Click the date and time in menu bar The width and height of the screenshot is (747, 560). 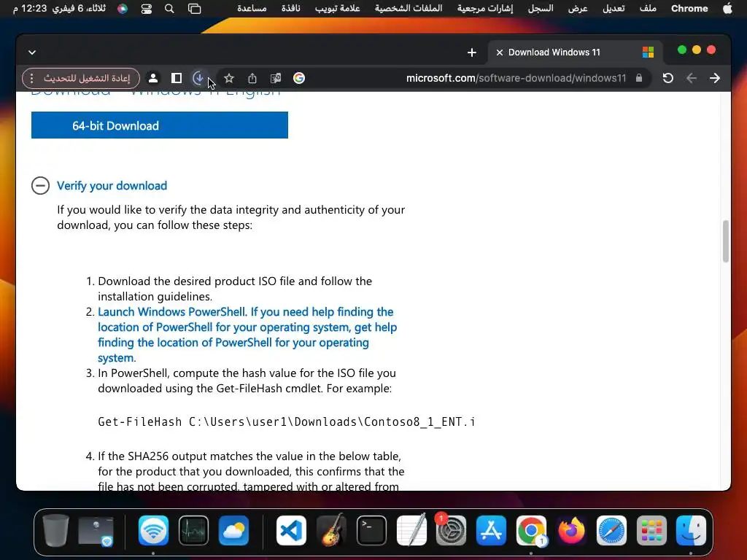coord(60,9)
